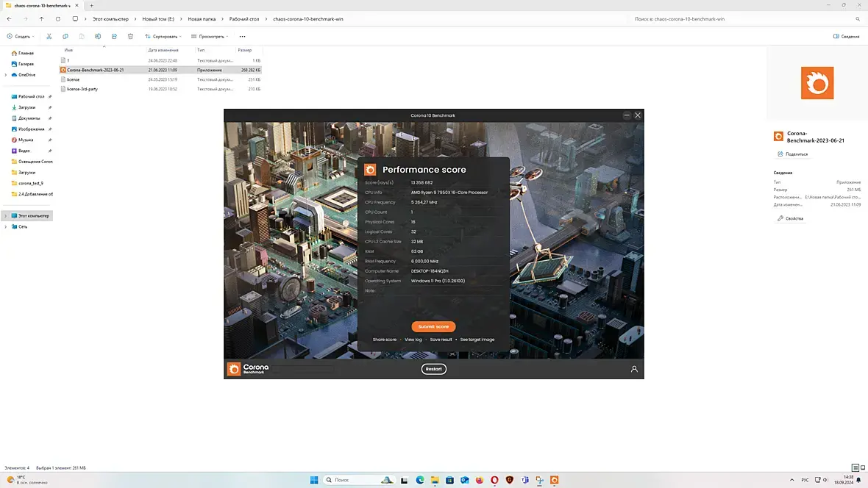The height and width of the screenshot is (488, 868).
Task: Select the score value 13 358 682
Action: click(421, 182)
